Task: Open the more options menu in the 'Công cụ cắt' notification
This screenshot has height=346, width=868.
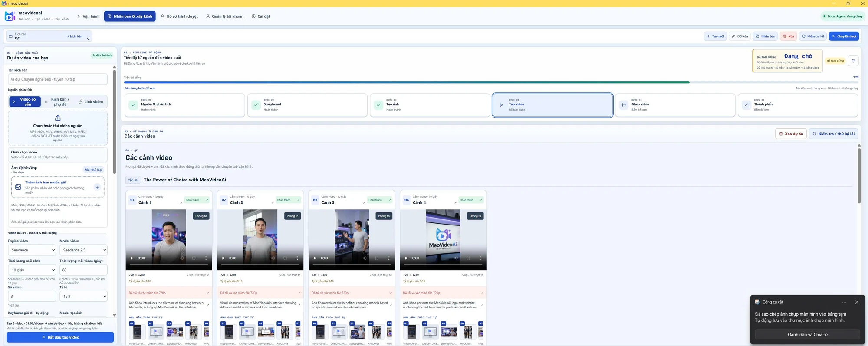Action: [x=844, y=302]
